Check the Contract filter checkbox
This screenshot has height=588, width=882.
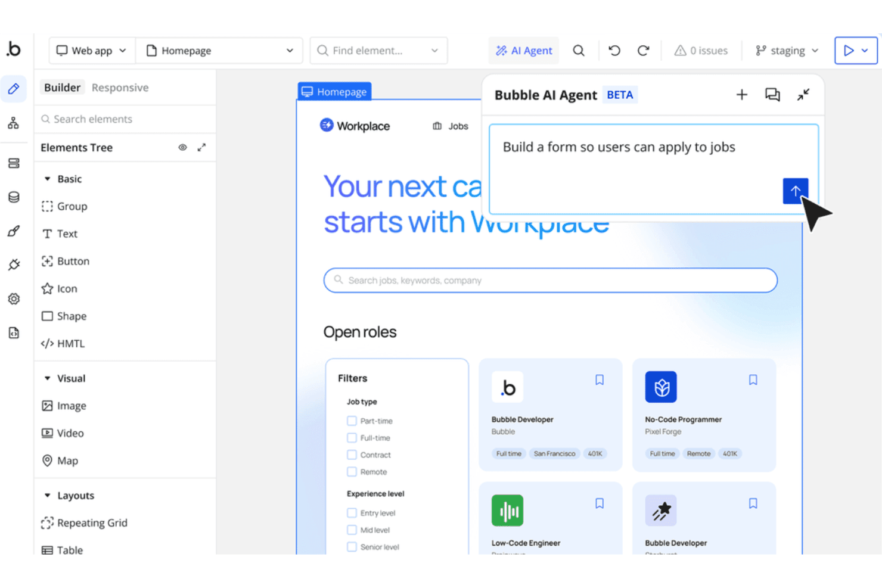(x=352, y=455)
